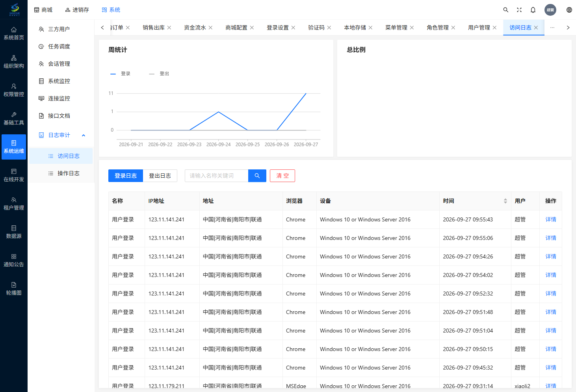Open 详情 for 09:45:32 login
The height and width of the screenshot is (392, 576).
551,368
